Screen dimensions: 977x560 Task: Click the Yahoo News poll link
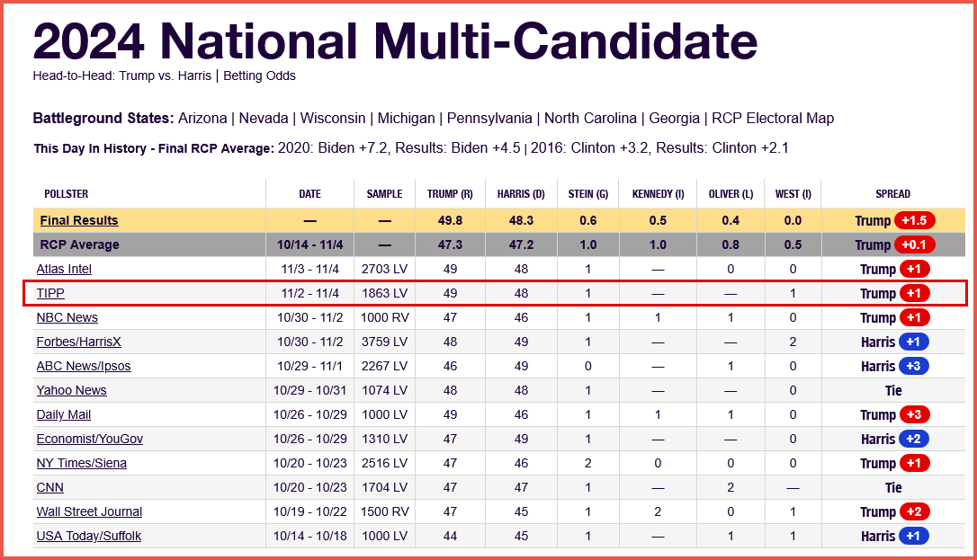point(71,390)
